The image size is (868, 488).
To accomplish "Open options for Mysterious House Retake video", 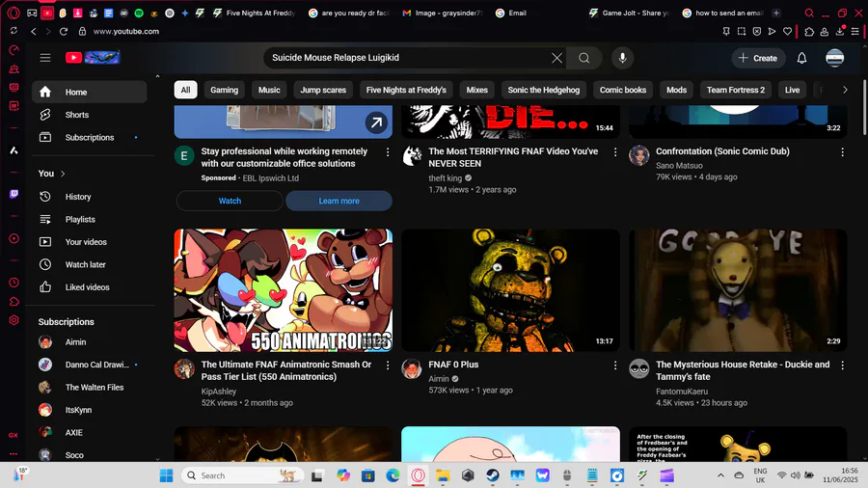I will click(x=843, y=366).
